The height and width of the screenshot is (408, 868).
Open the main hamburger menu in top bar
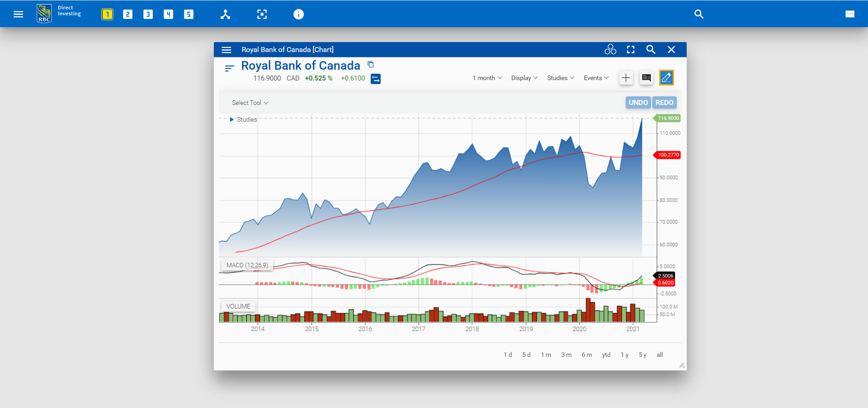point(18,14)
